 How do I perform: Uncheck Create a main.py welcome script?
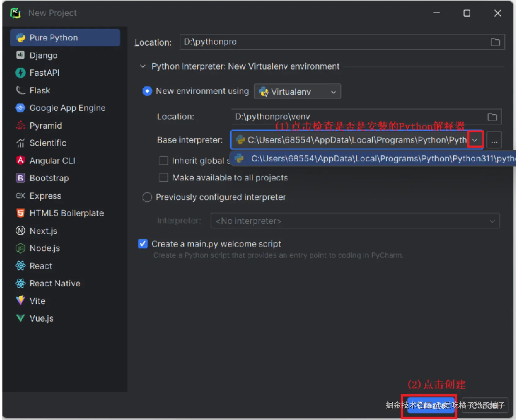[x=143, y=244]
